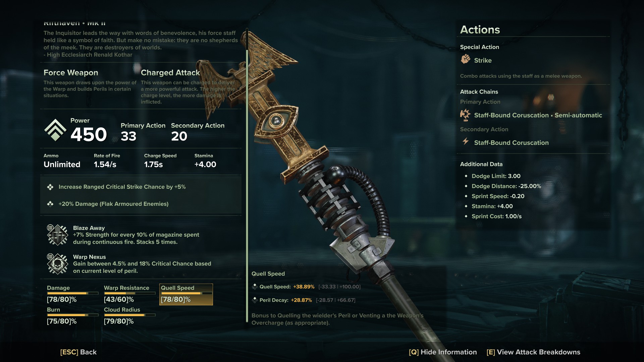Select the highlighted Quell Speed stat
644x362 pixels.
pos(186,294)
